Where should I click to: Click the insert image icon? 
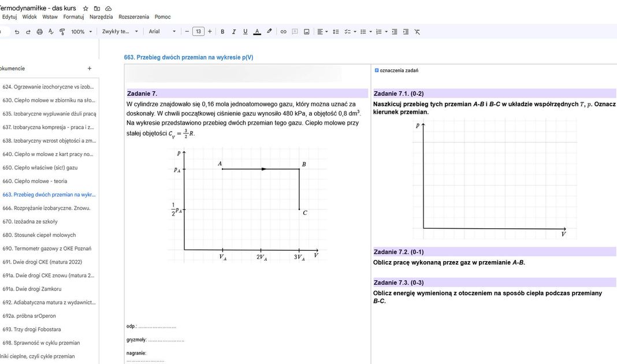306,32
